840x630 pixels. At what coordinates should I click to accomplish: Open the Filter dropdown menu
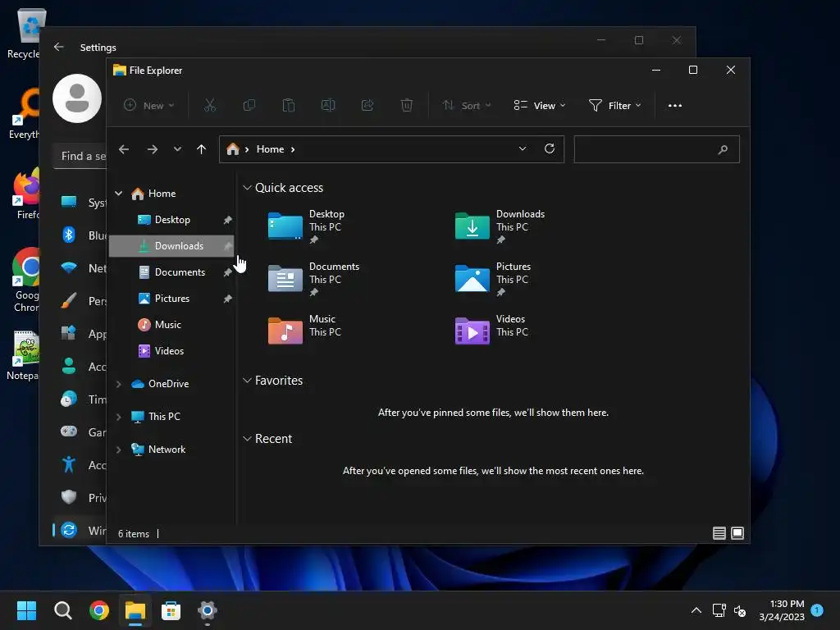(x=614, y=106)
